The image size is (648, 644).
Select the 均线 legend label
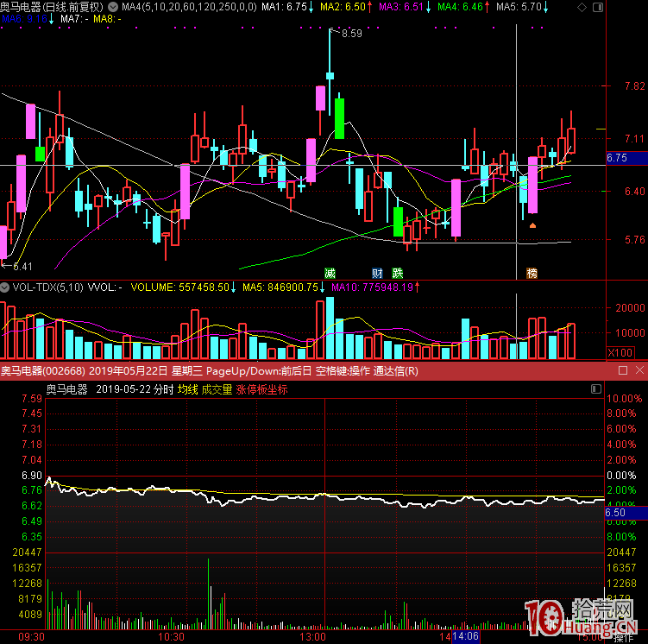click(x=187, y=390)
